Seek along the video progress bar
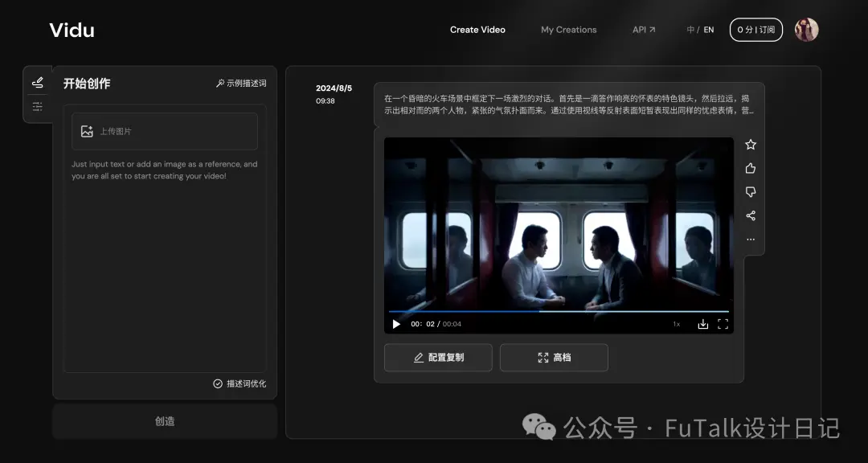The width and height of the screenshot is (868, 463). point(559,311)
